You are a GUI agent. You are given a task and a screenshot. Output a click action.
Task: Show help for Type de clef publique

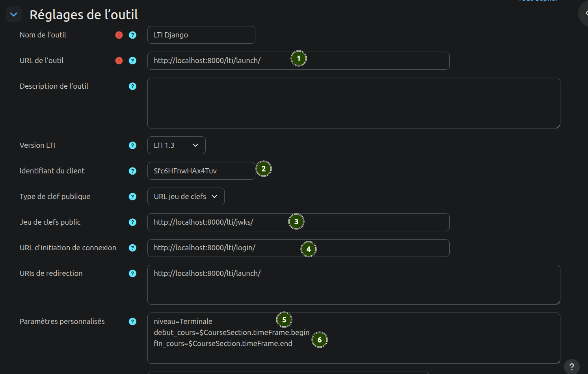[132, 197]
